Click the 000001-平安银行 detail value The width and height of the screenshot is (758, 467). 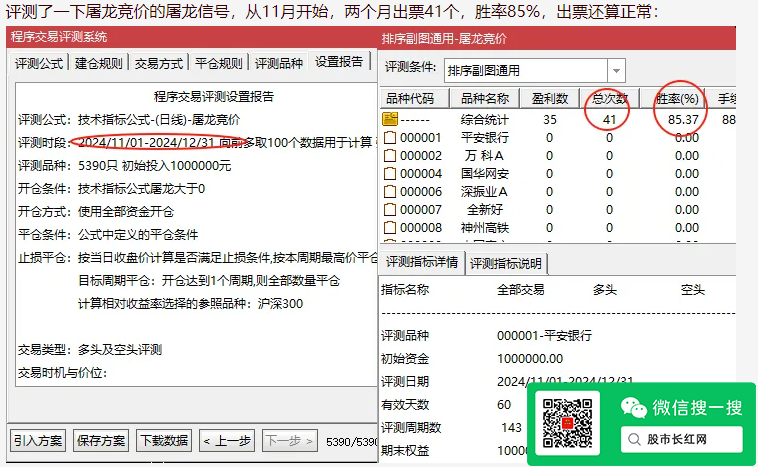tap(544, 336)
